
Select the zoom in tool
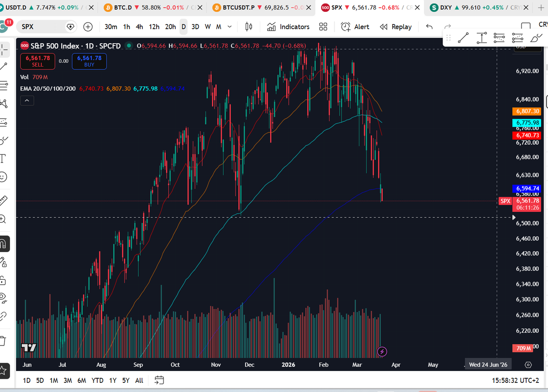(4, 219)
